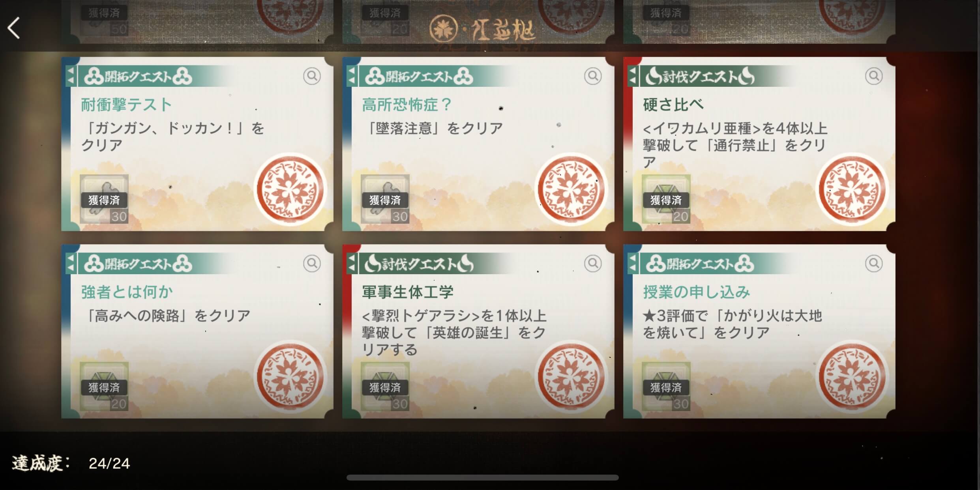The image size is (980, 490).
Task: Select the 20-count reward item on 強者とは何か
Action: pos(104,387)
